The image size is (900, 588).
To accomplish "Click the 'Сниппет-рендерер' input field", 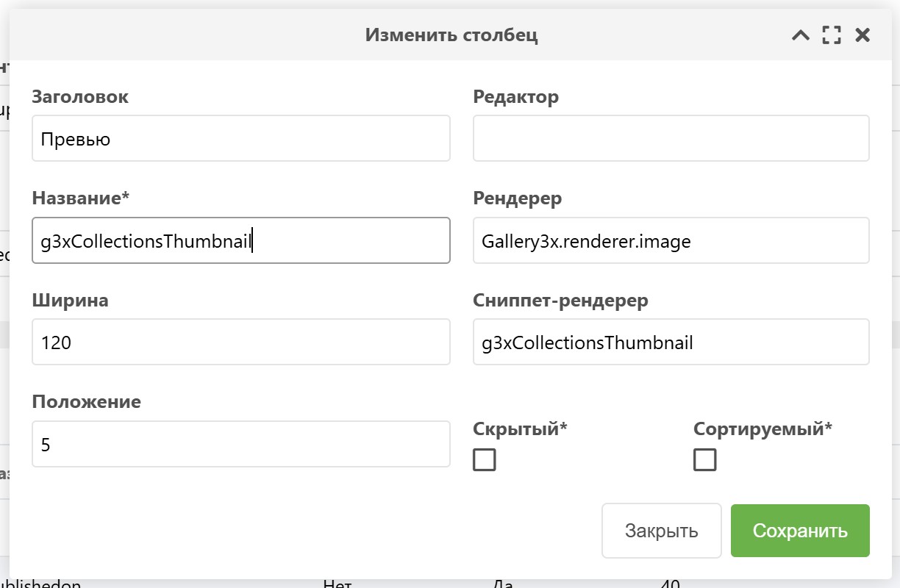I will tap(671, 342).
